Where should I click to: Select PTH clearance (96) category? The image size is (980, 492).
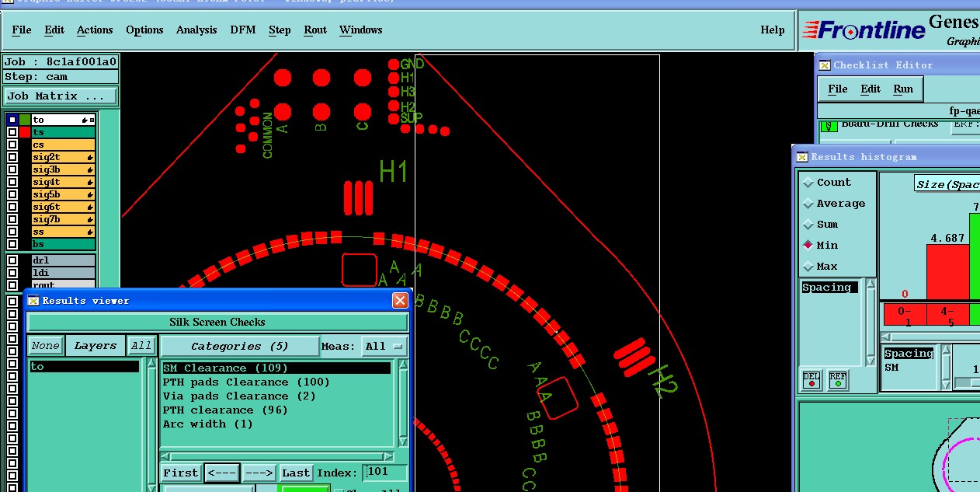click(276, 410)
